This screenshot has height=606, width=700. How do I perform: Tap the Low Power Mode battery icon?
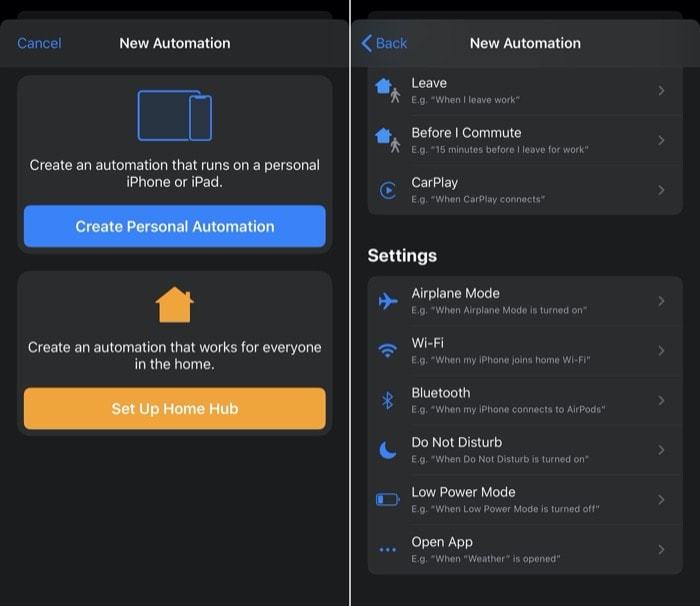click(388, 500)
